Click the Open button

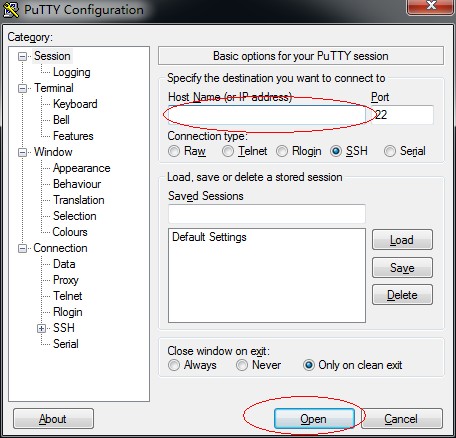pyautogui.click(x=314, y=419)
